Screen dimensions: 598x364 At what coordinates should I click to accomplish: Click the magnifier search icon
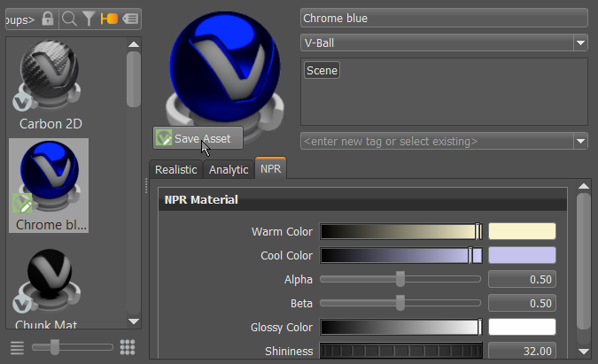69,19
